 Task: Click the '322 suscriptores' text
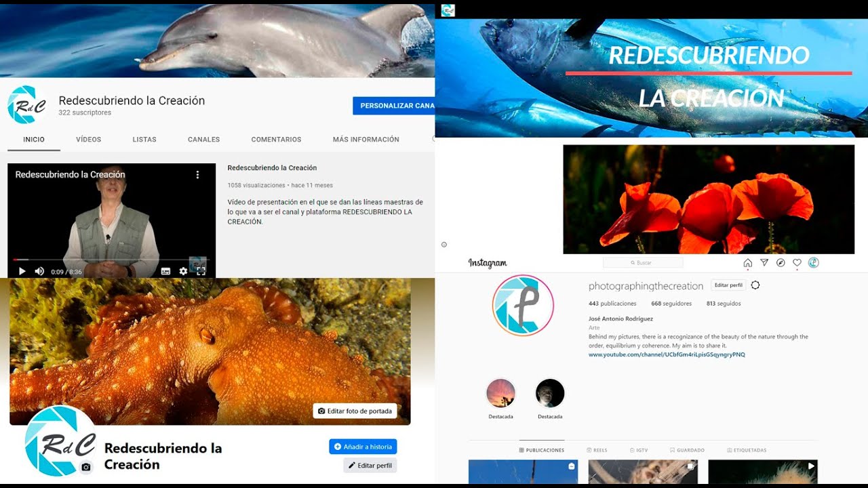pos(85,113)
